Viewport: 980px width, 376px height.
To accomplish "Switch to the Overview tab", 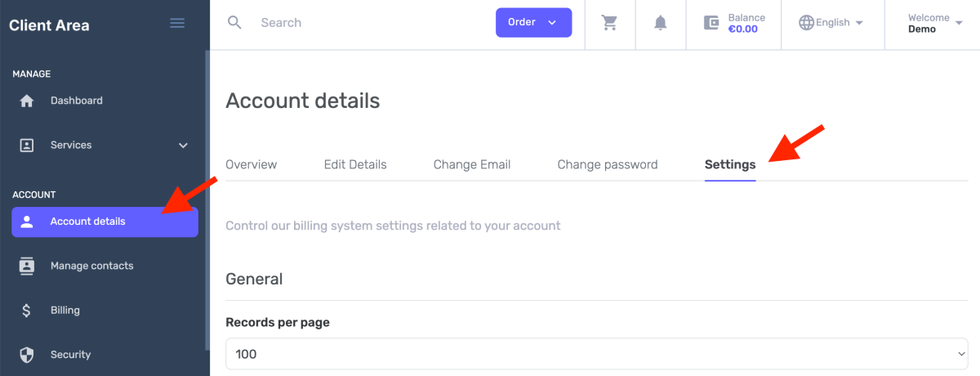I will 251,164.
